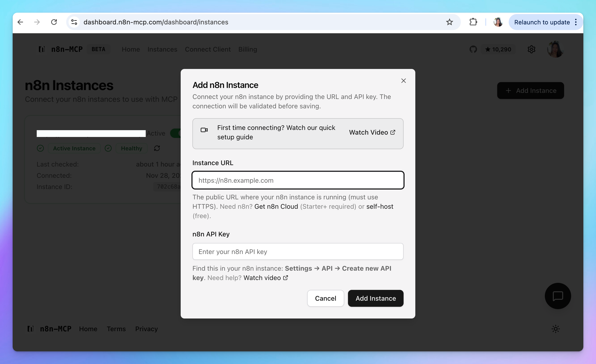Open Chrome three-dot menu

tap(576, 22)
